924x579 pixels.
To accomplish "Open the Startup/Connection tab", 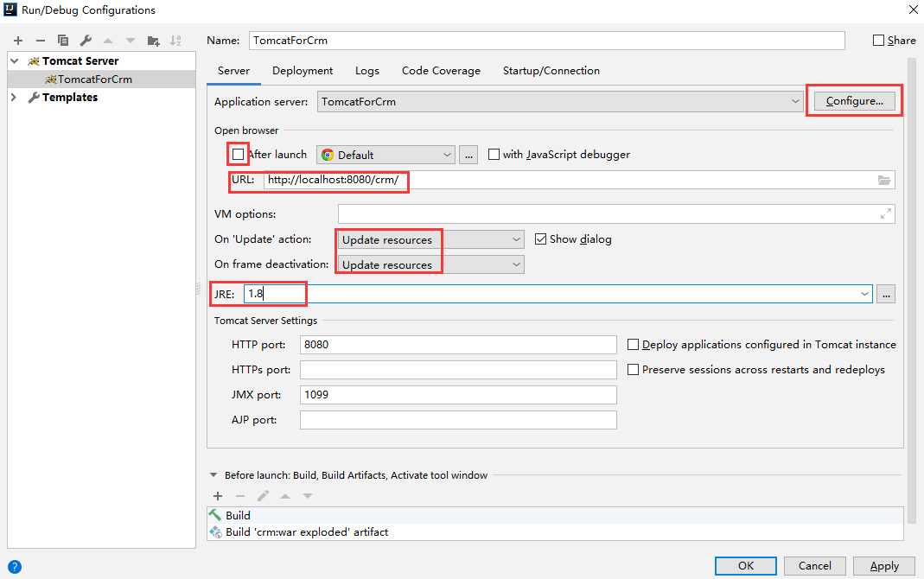I will click(551, 71).
